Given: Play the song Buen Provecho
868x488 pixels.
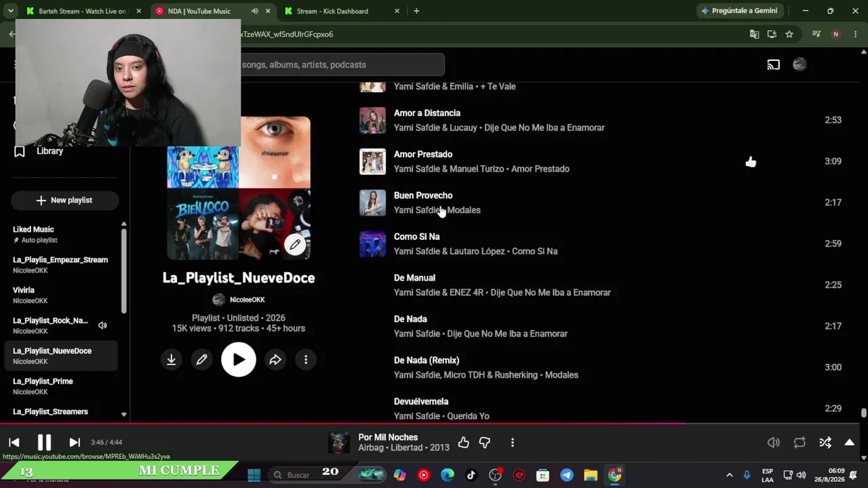Looking at the screenshot, I should point(423,196).
